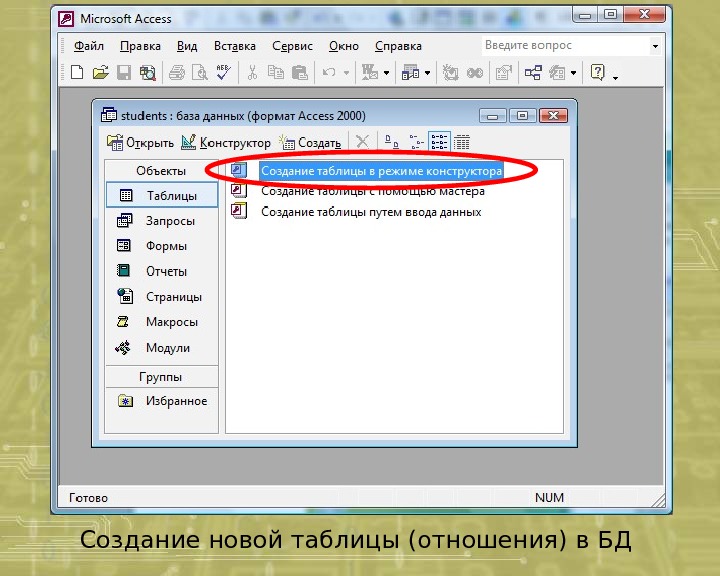
Task: Open the Сервис menu
Action: click(x=292, y=46)
